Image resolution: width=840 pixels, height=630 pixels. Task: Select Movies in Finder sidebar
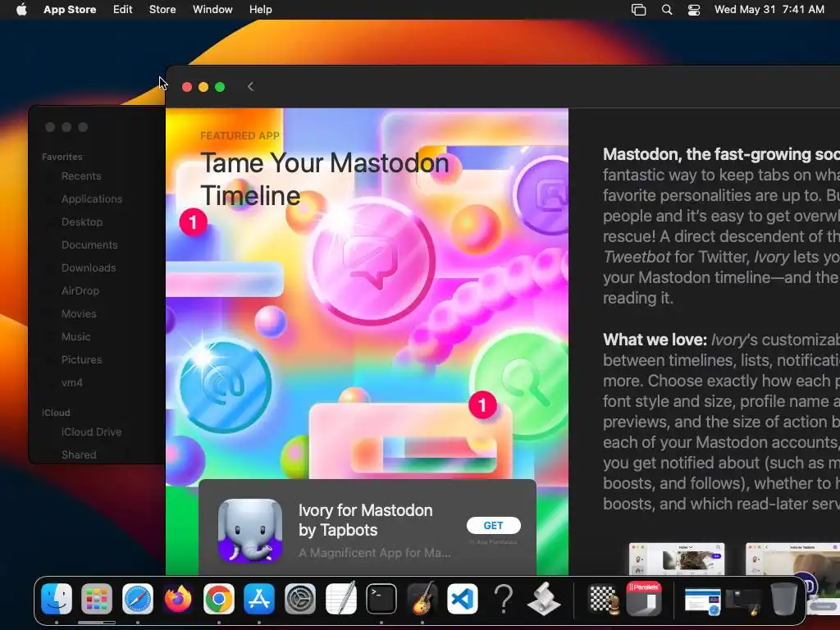pos(79,314)
